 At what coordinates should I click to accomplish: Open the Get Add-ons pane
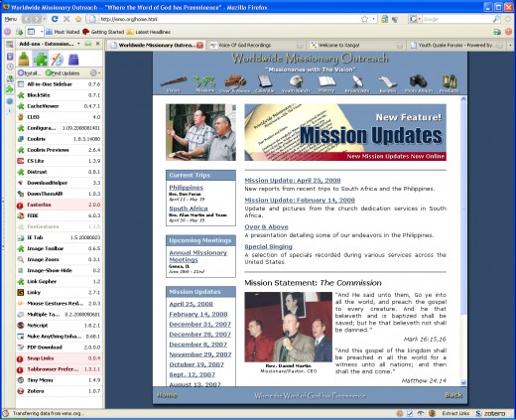(24, 60)
